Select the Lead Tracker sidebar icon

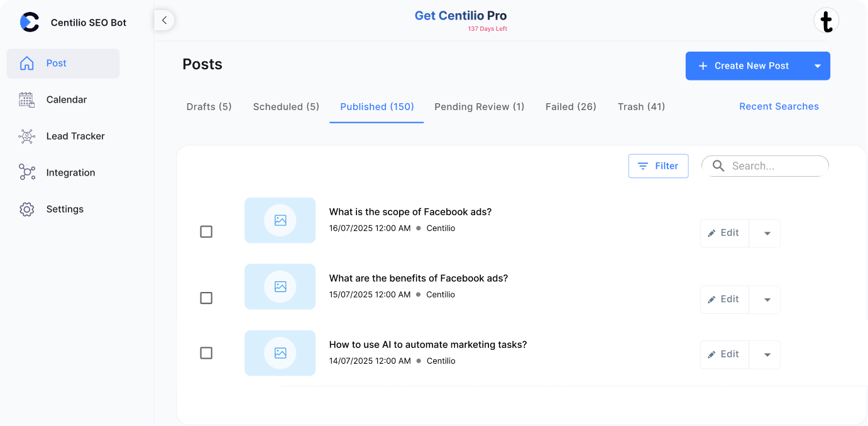pyautogui.click(x=27, y=136)
